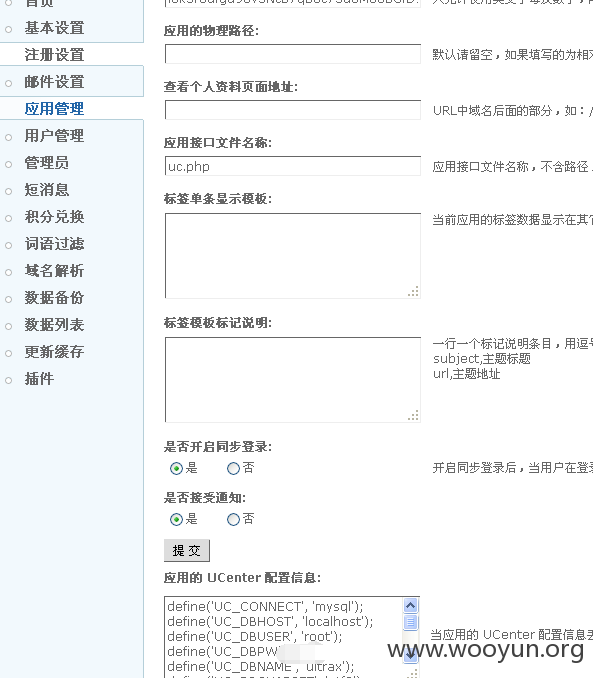Open 注册设置 in the sidebar
Image resolution: width=593 pixels, height=678 pixels.
(54, 55)
